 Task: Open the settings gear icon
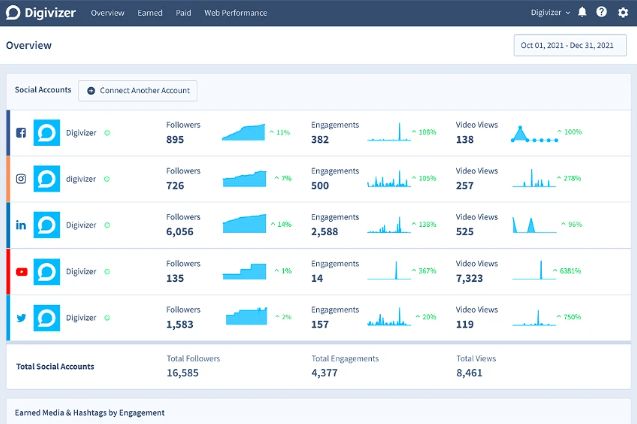pos(623,13)
